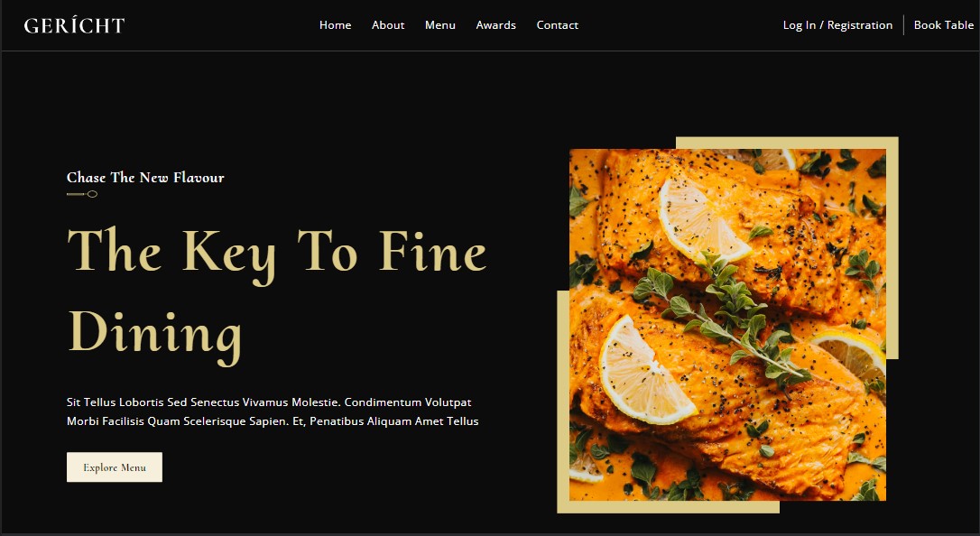
Task: Click the Sit Tellus Lobortis paragraph text
Action: click(273, 411)
